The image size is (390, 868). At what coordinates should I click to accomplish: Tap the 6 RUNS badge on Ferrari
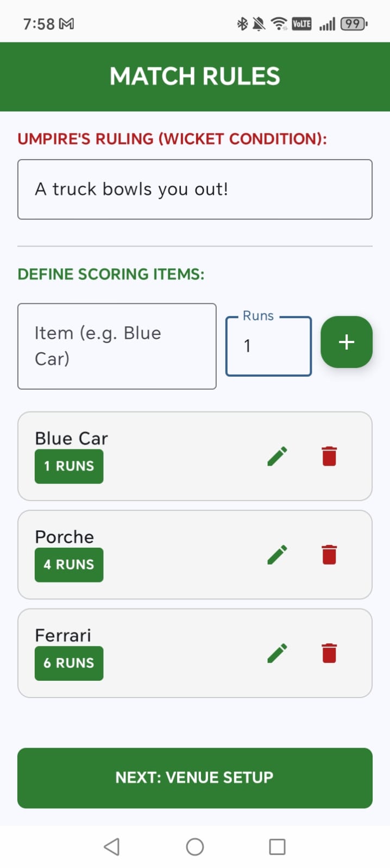[69, 663]
